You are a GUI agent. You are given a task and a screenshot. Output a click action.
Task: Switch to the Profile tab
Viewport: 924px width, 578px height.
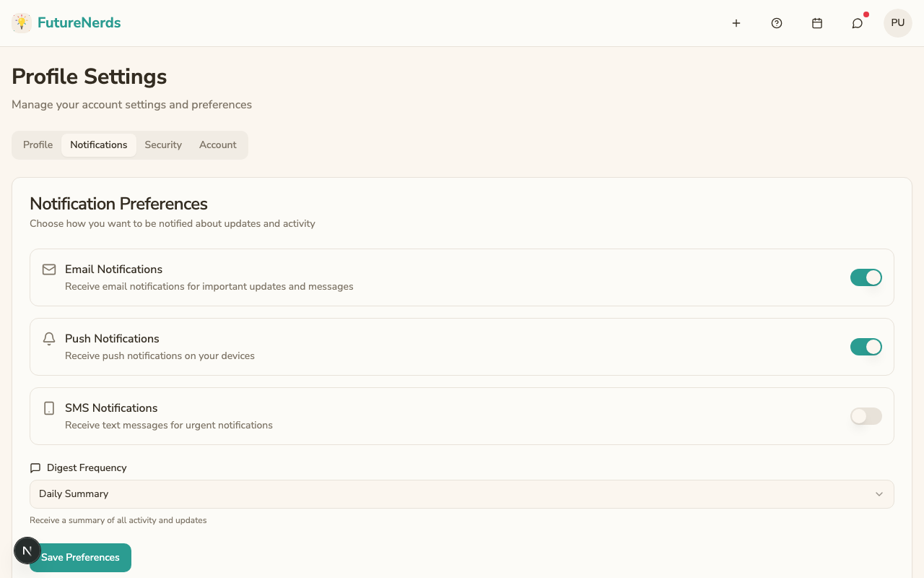coord(38,144)
